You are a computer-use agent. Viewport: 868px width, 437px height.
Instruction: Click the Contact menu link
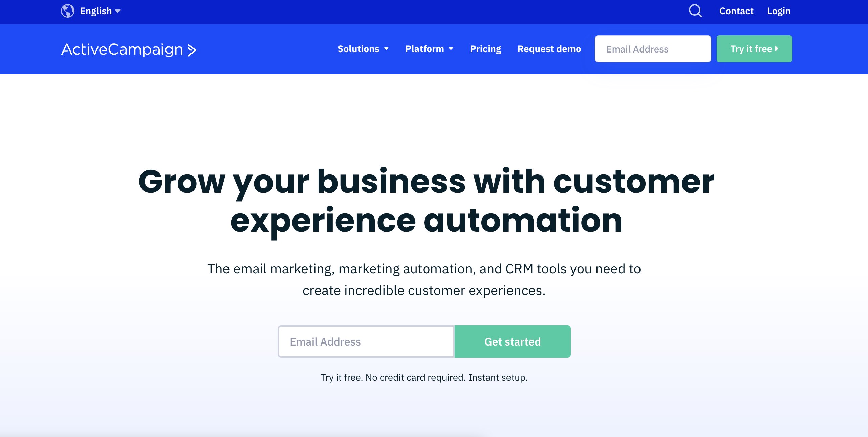(737, 11)
